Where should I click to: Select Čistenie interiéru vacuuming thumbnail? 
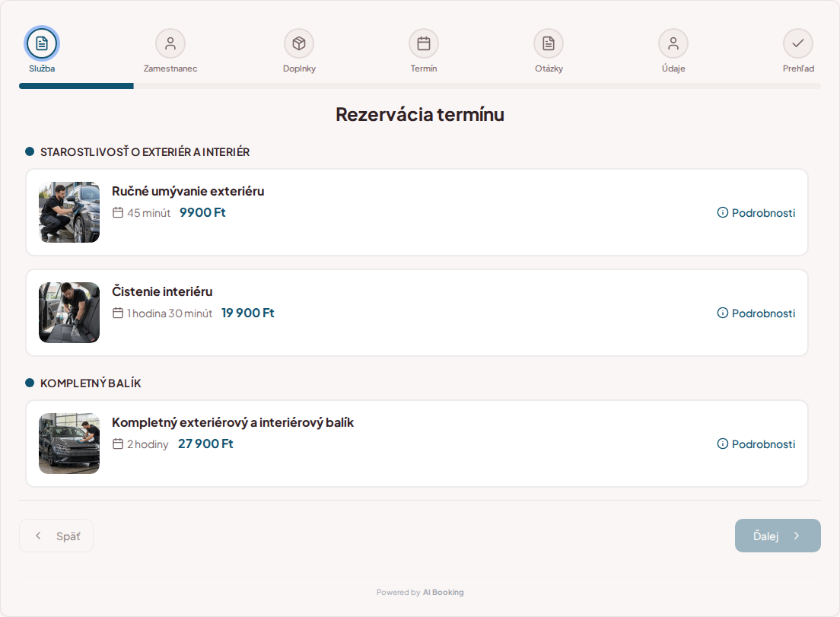(69, 312)
